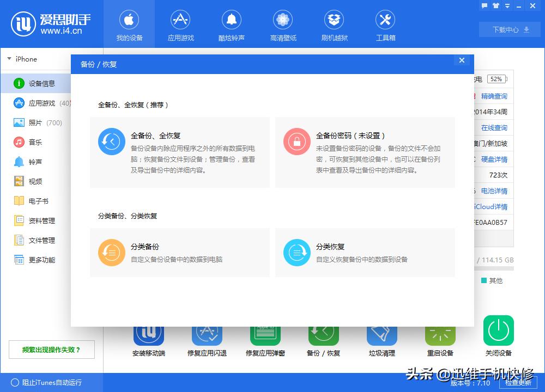
Task: Select 分类恢复 to restore by category
Action: tap(365, 253)
